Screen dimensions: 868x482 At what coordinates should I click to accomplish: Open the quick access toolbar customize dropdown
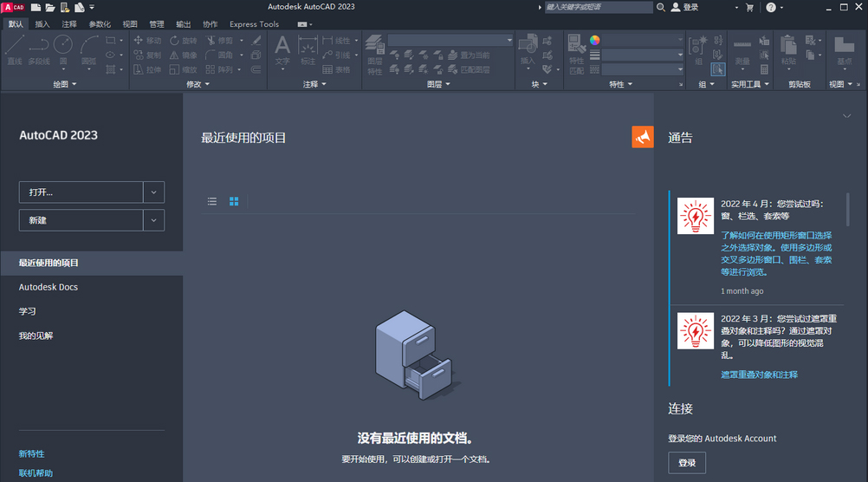coord(92,7)
